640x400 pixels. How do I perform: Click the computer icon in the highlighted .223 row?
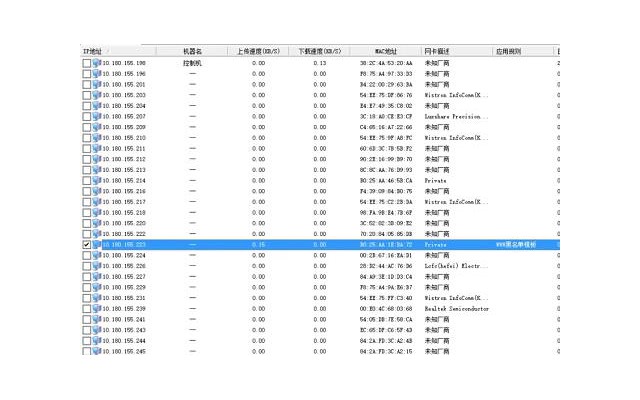[97, 244]
